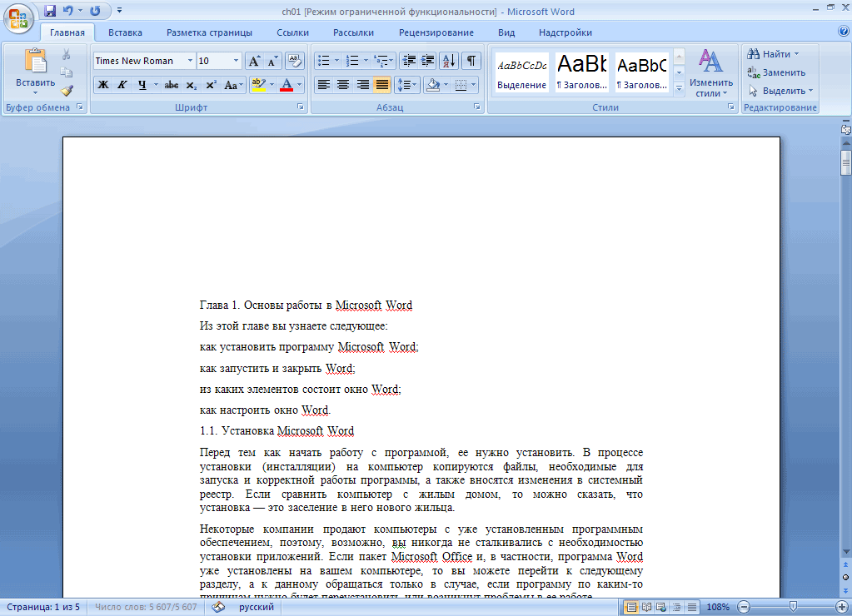
Task: Decrease font size with shrink font icon
Action: click(x=273, y=61)
